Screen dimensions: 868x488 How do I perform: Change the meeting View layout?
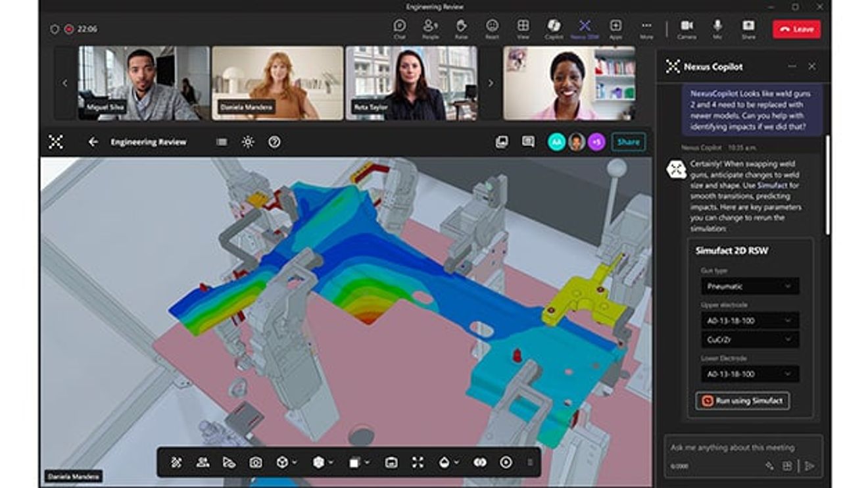(523, 28)
